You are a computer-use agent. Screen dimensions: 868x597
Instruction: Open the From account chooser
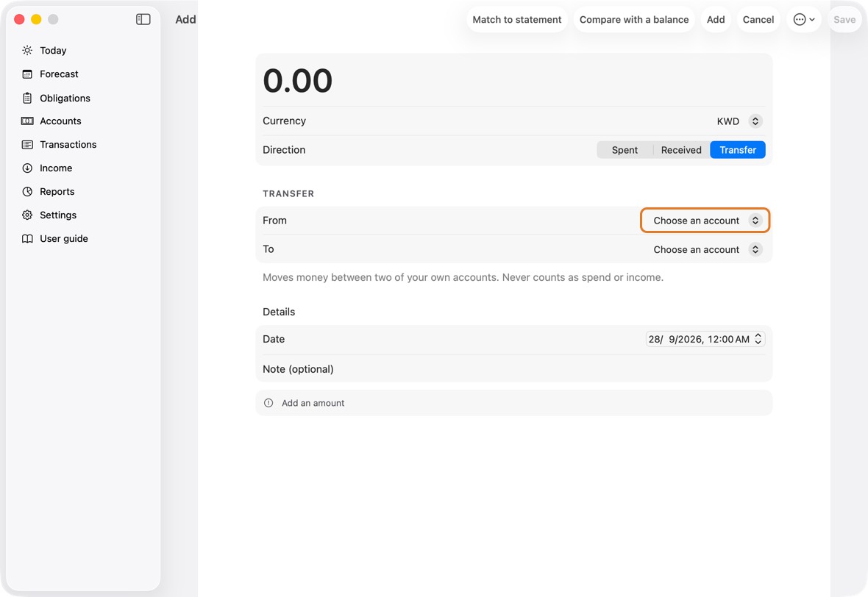[705, 221]
